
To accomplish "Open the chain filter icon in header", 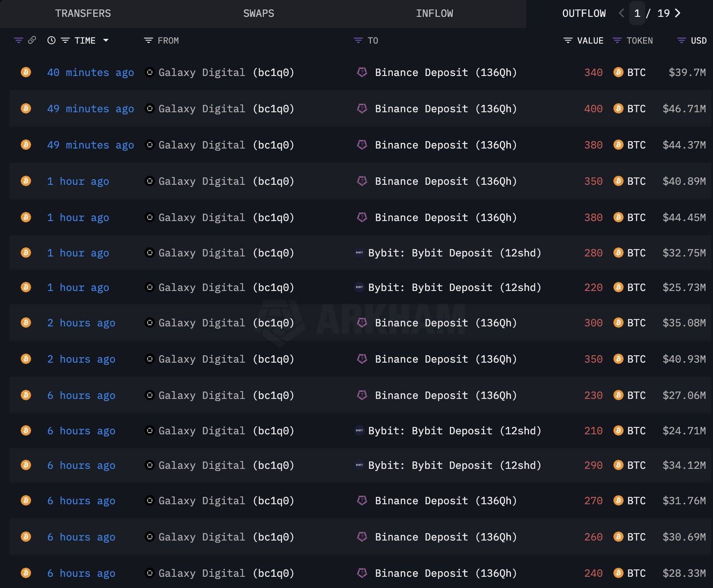I will pos(19,40).
